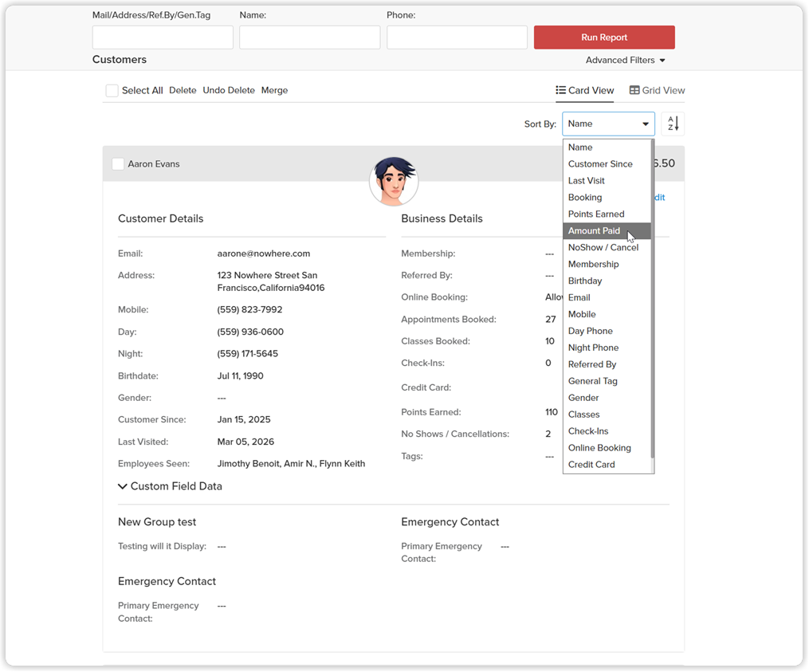The image size is (809, 672).
Task: Sort by Birthday option
Action: pos(607,281)
